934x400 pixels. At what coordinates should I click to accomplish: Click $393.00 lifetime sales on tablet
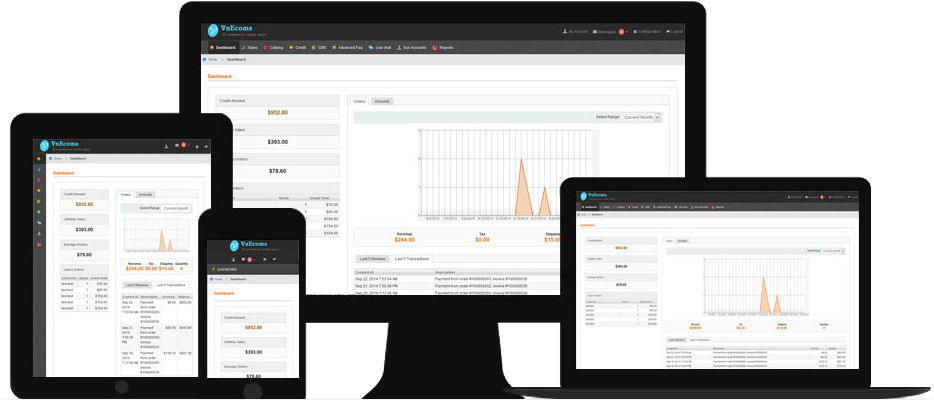(x=84, y=230)
